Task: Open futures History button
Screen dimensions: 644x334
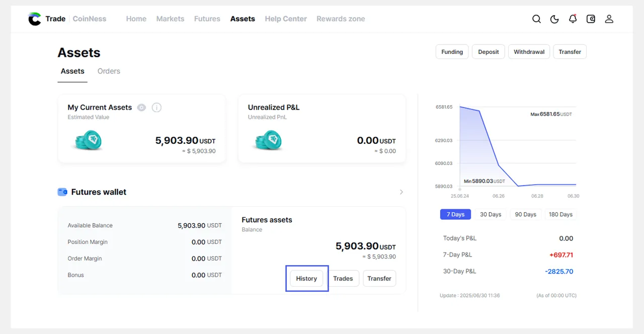Action: (306, 279)
